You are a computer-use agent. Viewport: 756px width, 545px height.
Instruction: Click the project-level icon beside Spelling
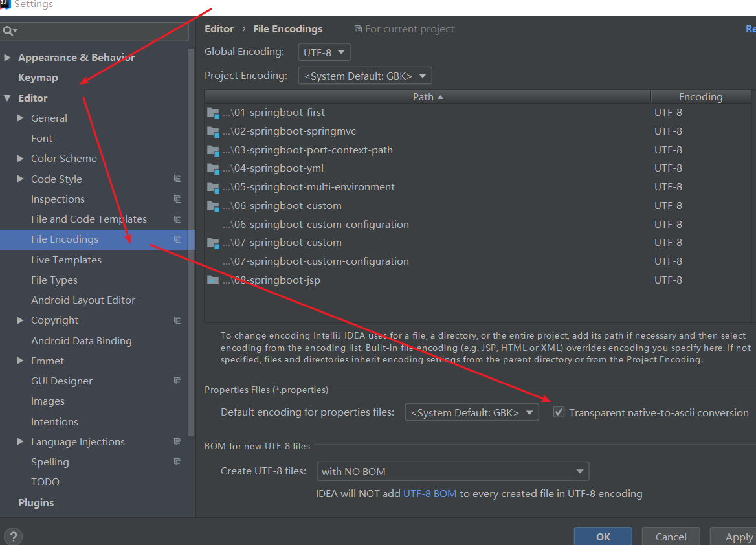(x=177, y=462)
